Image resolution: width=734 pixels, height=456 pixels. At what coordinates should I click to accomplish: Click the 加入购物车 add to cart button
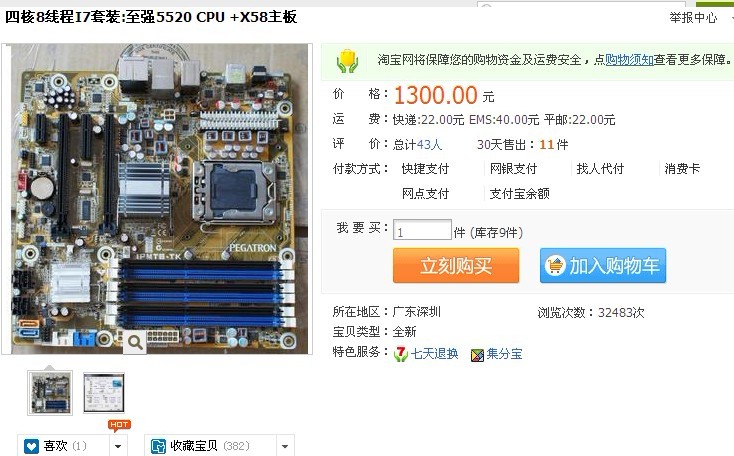tap(602, 265)
